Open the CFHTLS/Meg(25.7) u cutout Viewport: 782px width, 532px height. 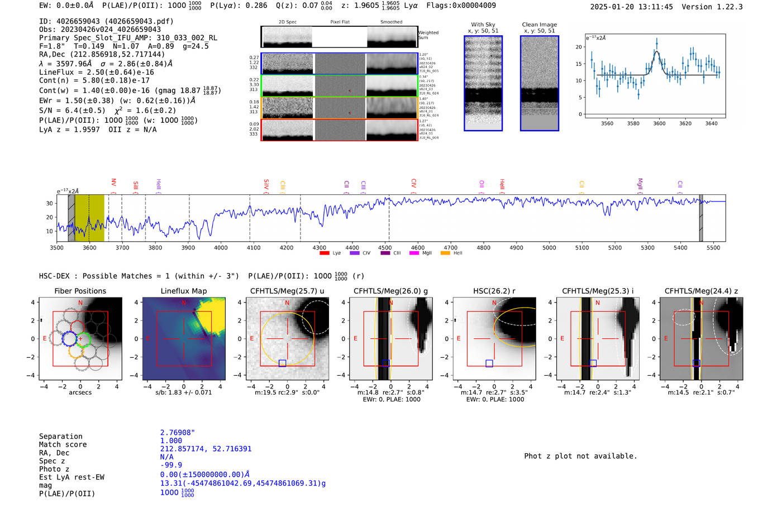[287, 339]
